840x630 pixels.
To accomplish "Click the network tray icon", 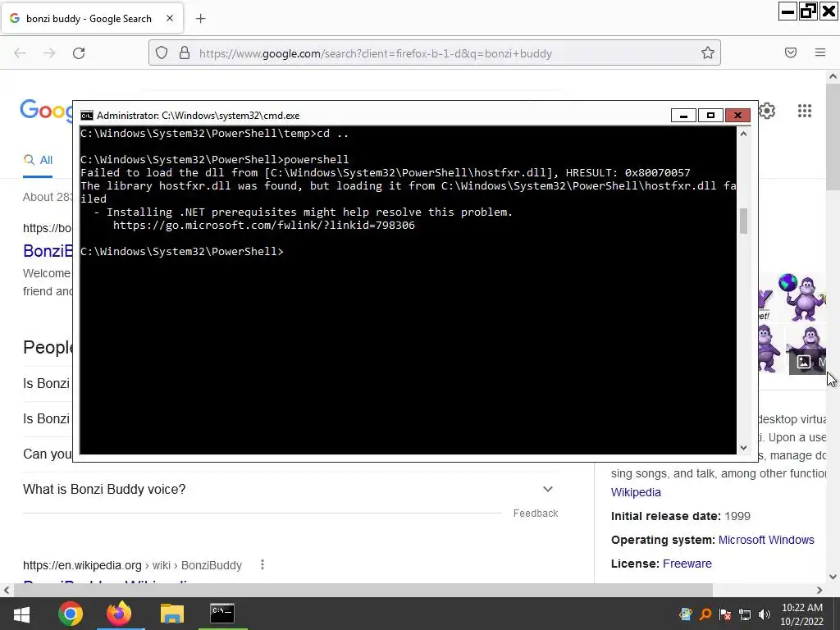I will 745,614.
